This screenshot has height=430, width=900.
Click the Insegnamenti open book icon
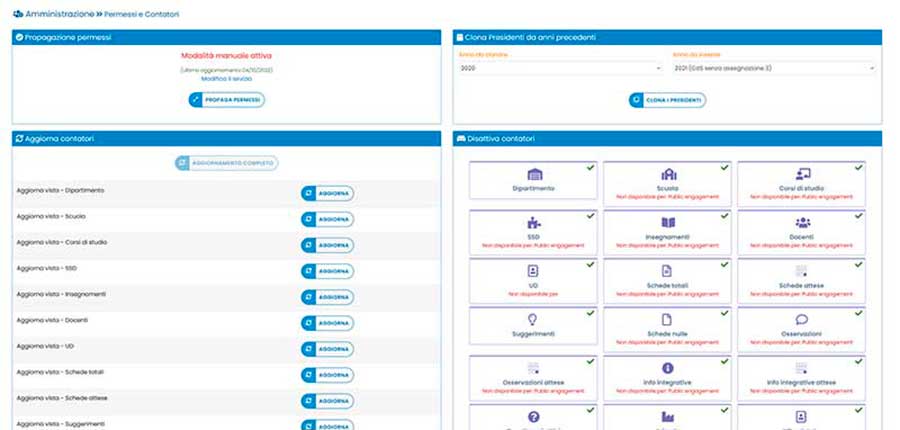pos(668,223)
